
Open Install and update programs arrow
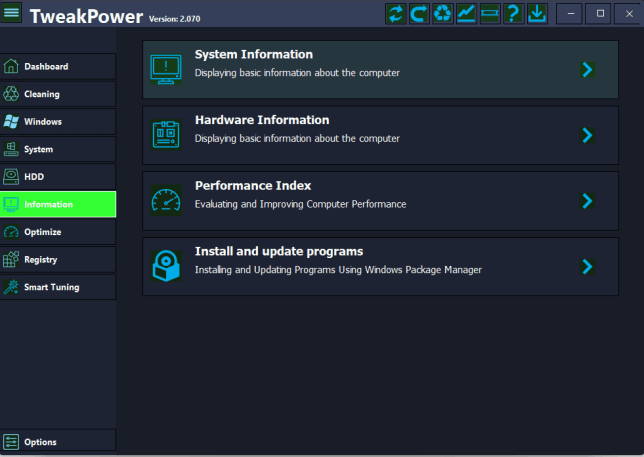[x=587, y=267]
